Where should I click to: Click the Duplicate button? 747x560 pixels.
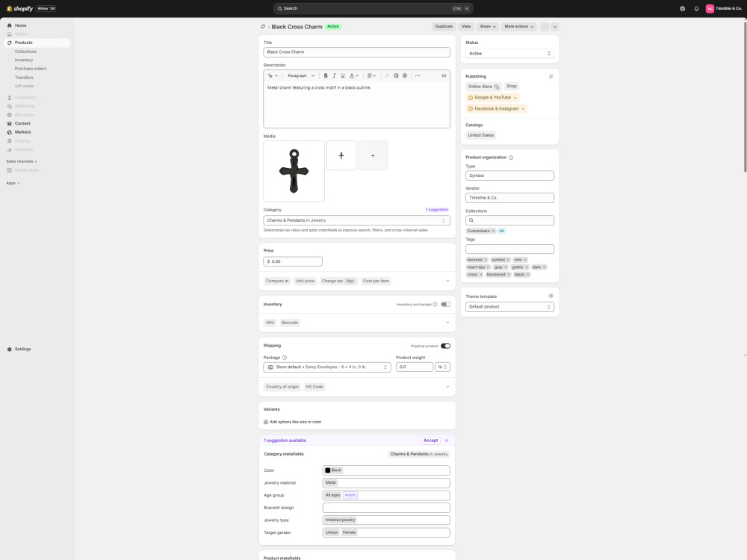pos(444,27)
